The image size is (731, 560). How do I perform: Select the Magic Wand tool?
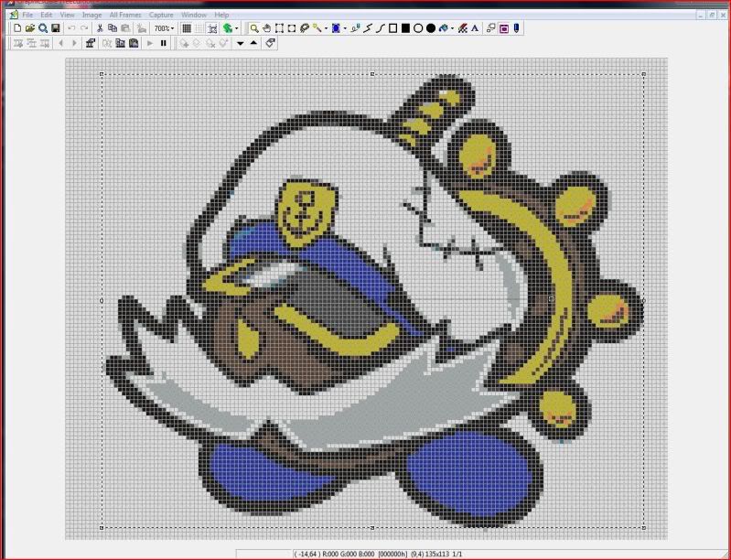click(x=317, y=28)
